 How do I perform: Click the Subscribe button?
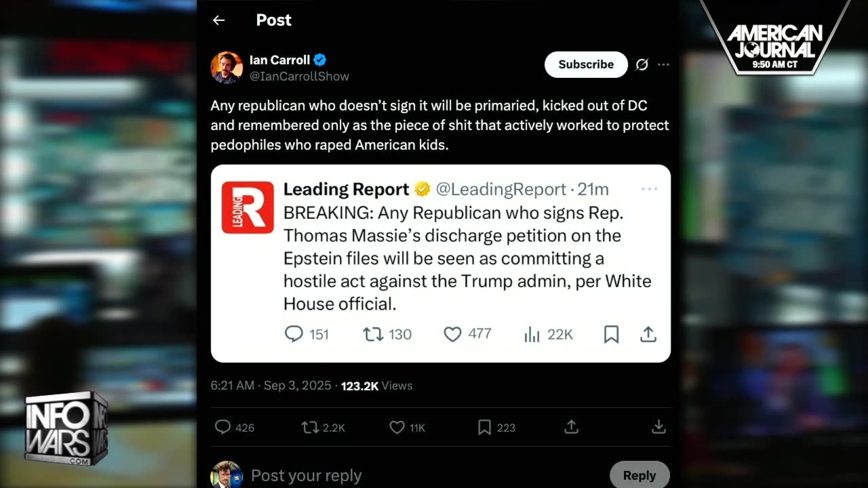586,64
